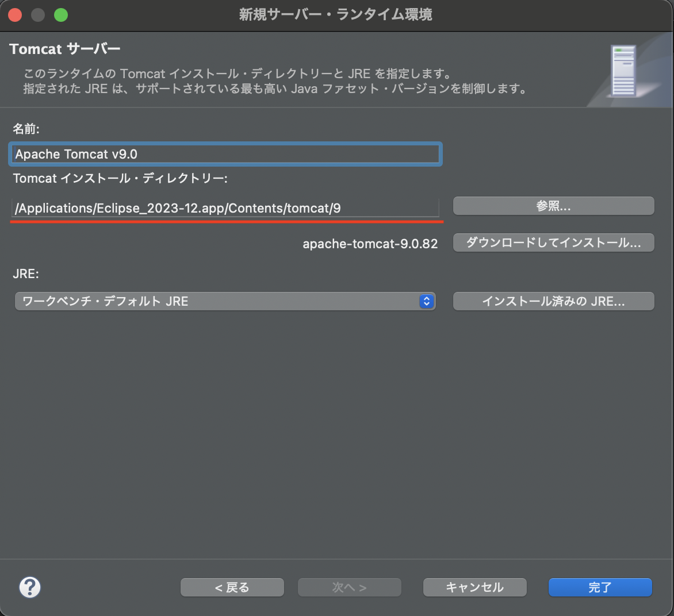Click the Tomcat server banner icon

pos(623,71)
